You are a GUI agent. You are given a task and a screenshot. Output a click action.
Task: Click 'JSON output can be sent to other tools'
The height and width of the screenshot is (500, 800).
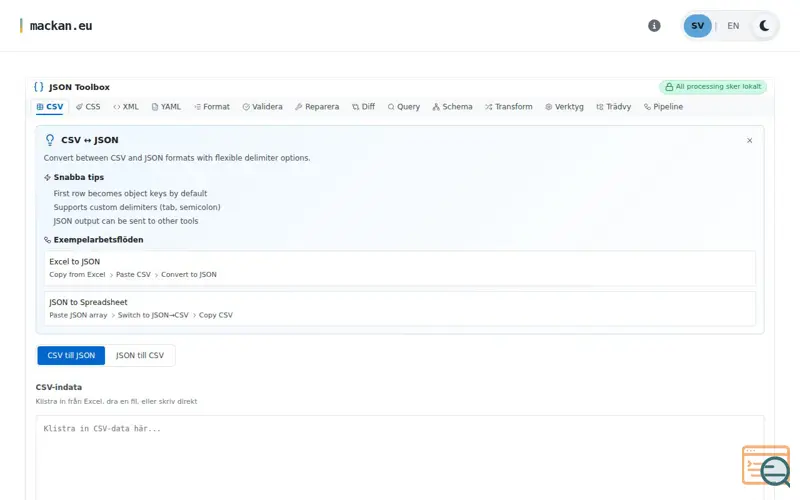pos(126,221)
